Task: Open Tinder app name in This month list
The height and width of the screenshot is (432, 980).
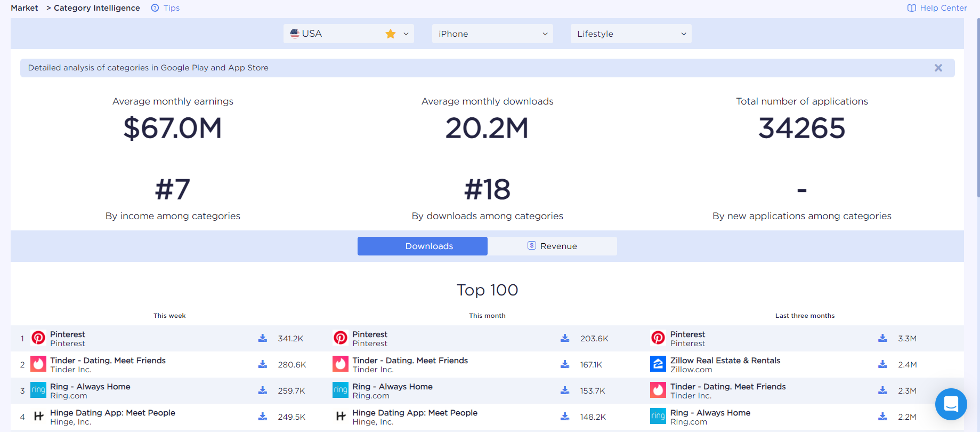Action: (410, 361)
